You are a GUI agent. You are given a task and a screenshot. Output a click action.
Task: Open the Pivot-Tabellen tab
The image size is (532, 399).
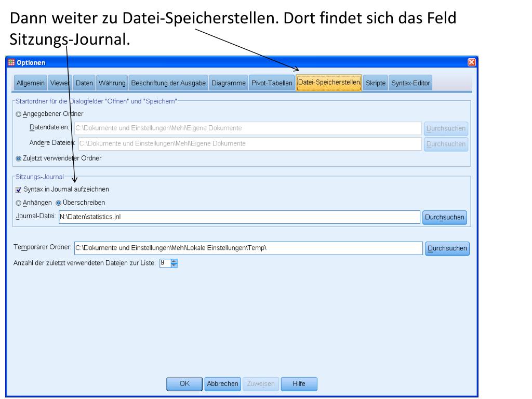(271, 83)
